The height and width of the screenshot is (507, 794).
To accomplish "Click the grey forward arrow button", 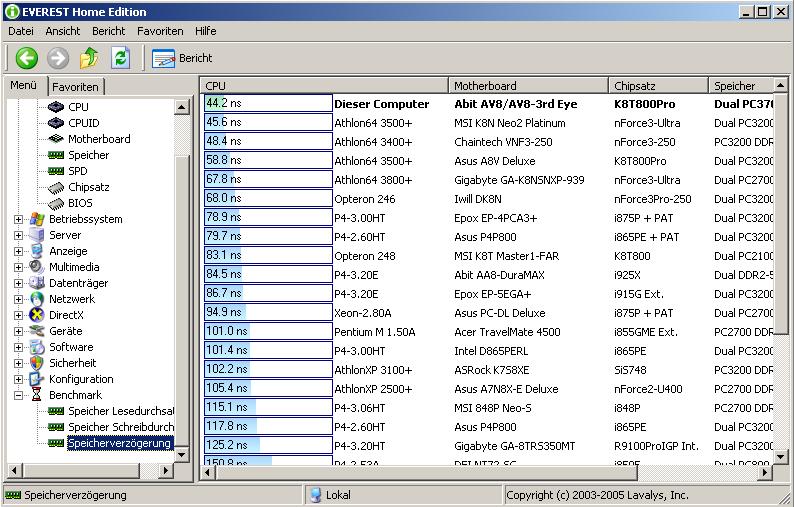I will tap(58, 58).
